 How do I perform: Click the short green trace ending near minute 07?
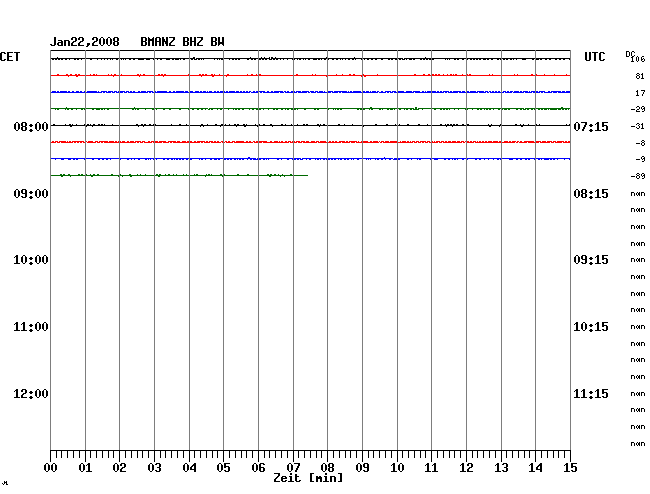pos(179,175)
